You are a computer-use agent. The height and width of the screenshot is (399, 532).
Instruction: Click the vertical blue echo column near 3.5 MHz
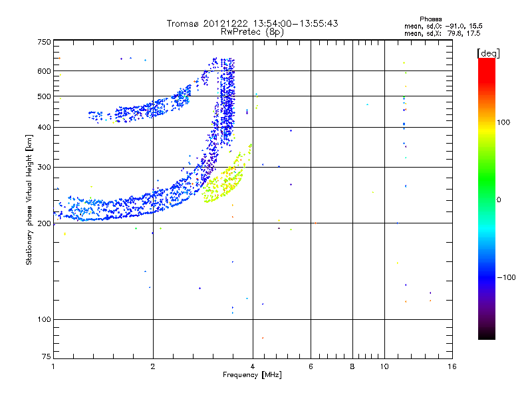click(x=227, y=102)
